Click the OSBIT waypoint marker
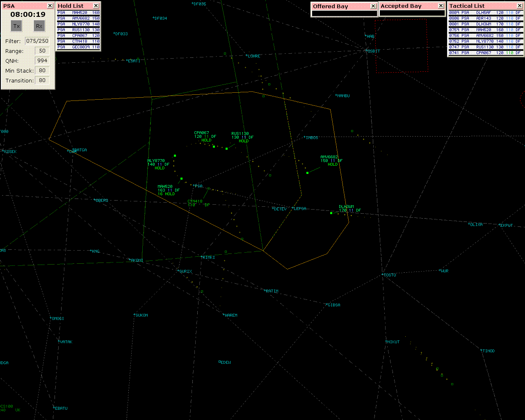This screenshot has width=525, height=420. pos(373,51)
